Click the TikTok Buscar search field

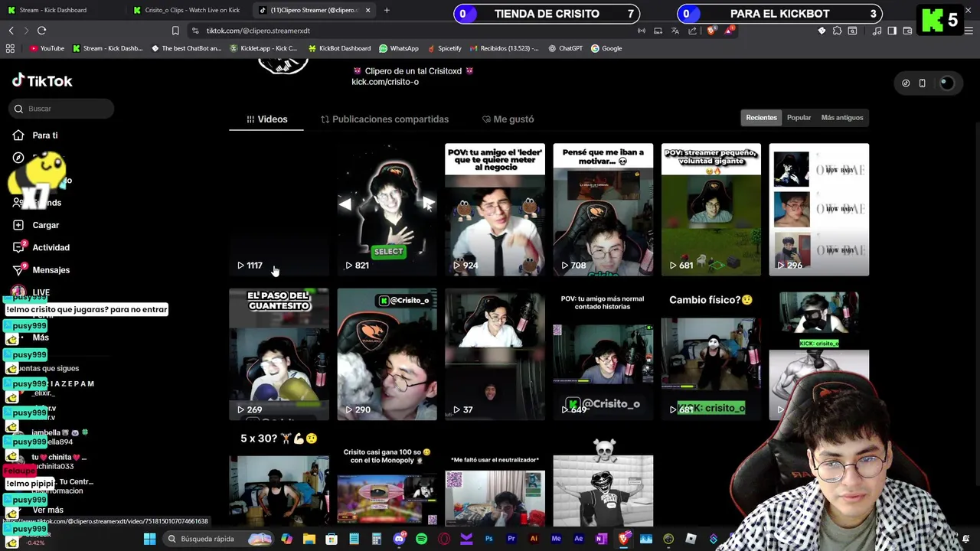tap(63, 109)
